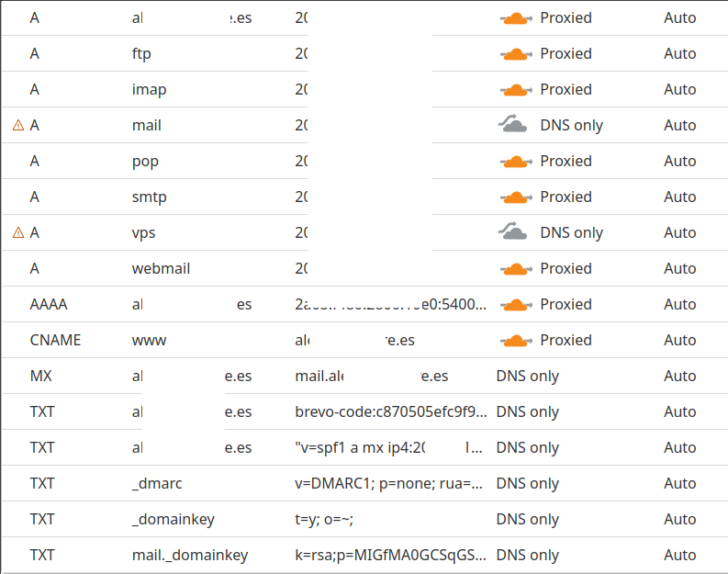Click the proxied cloud icon for CNAME www
The image size is (728, 574).
[x=516, y=341]
